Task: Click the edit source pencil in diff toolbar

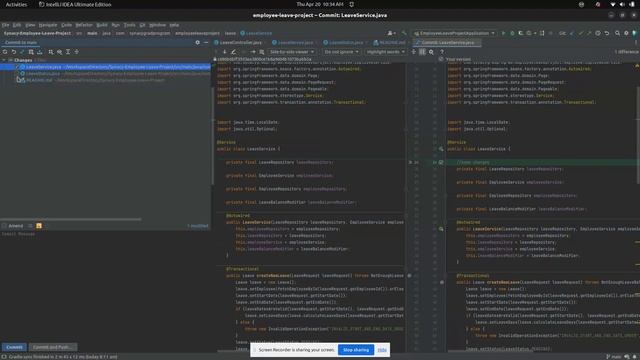Action: [x=233, y=52]
